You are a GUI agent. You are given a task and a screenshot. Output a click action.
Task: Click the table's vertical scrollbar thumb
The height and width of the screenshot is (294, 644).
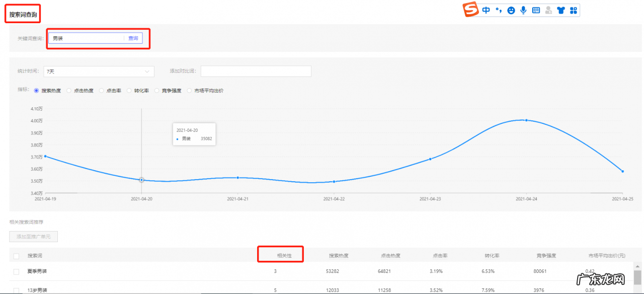point(637,277)
